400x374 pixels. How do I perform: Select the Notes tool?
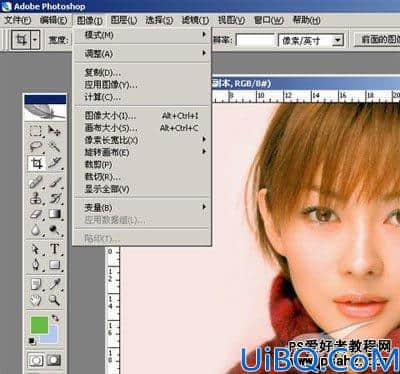click(x=36, y=284)
